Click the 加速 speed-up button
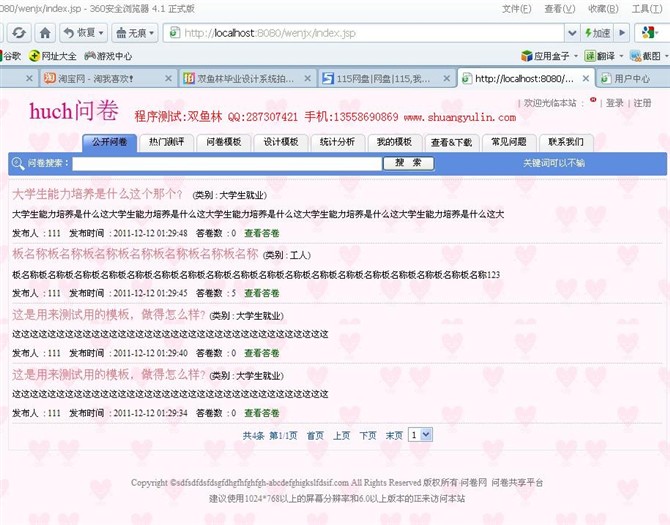The height and width of the screenshot is (525, 670). point(597,33)
